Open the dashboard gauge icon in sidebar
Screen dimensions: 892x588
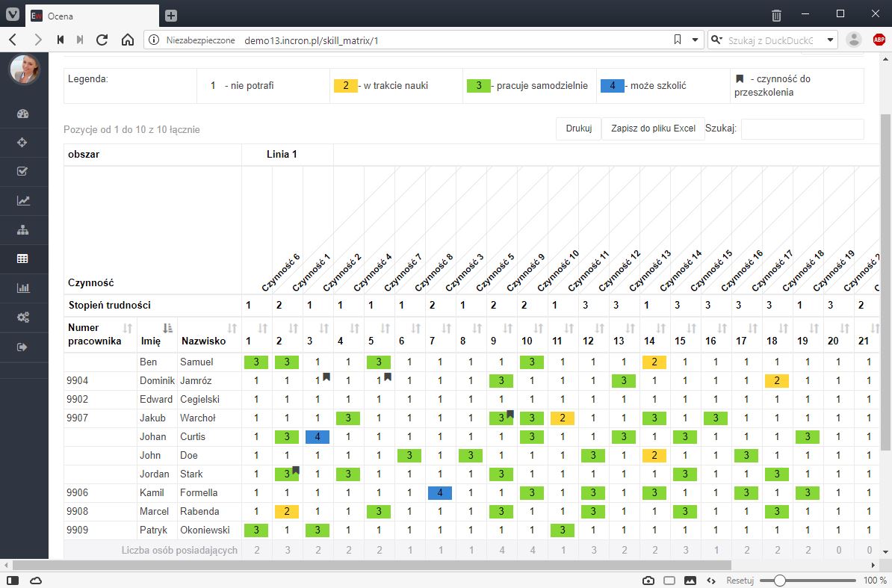coord(22,114)
